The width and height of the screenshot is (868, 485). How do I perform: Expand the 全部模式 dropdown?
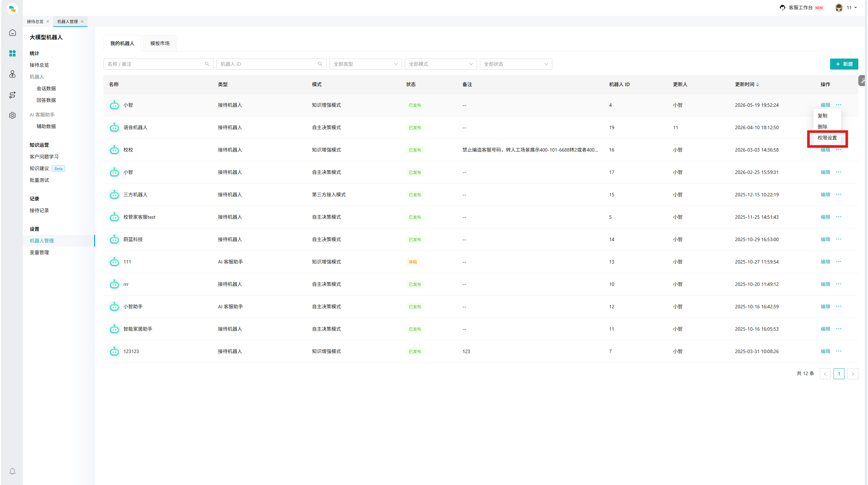coord(441,64)
